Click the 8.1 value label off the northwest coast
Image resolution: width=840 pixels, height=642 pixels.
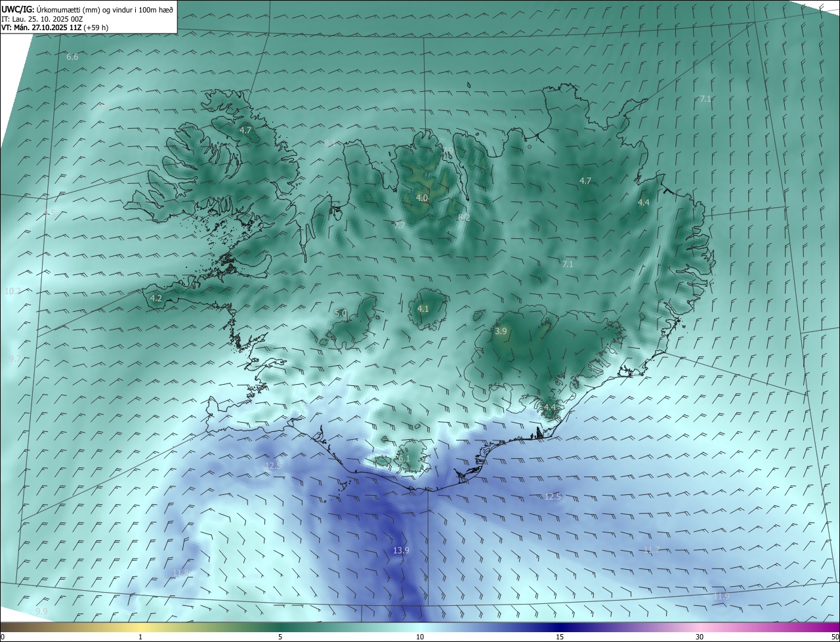click(330, 142)
